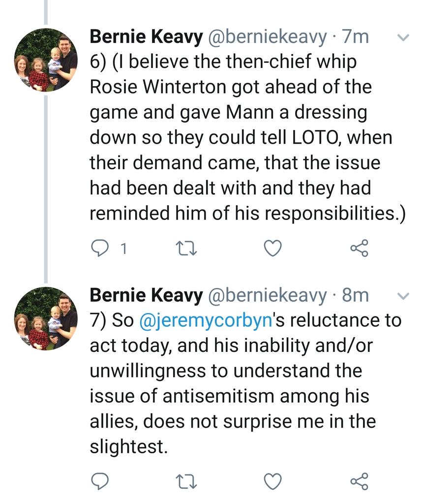The width and height of the screenshot is (423, 504).
Task: Reply to the tweet numbered 6
Action: point(100,249)
